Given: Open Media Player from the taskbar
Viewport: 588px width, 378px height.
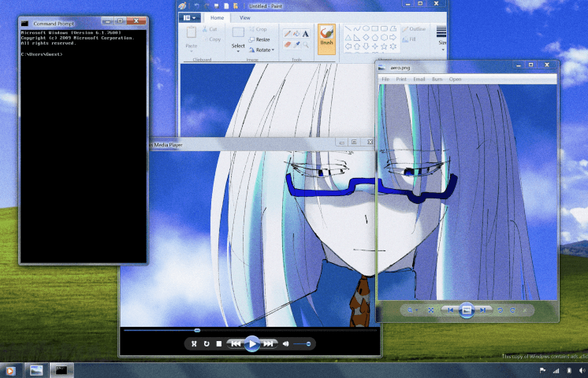Looking at the screenshot, I should 10,371.
